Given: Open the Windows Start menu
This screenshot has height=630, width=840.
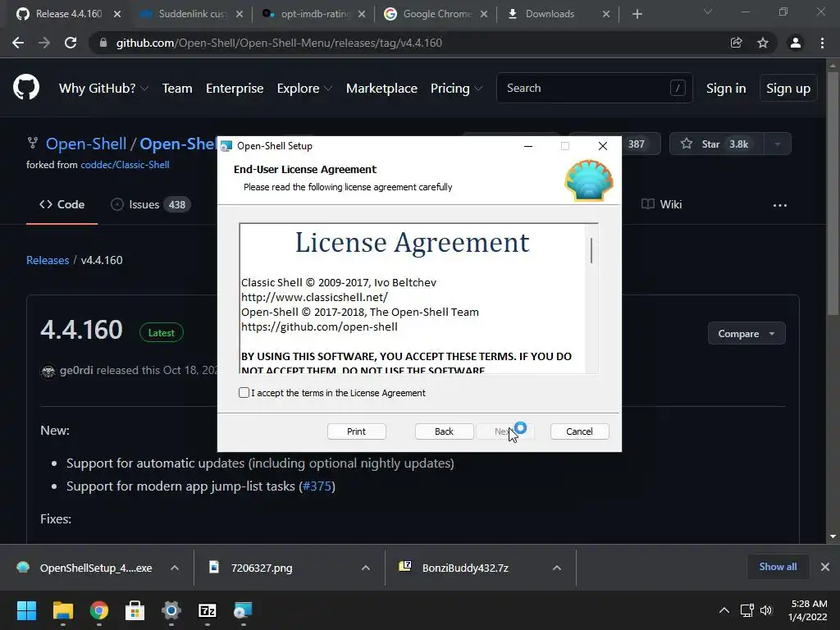Looking at the screenshot, I should click(x=26, y=610).
